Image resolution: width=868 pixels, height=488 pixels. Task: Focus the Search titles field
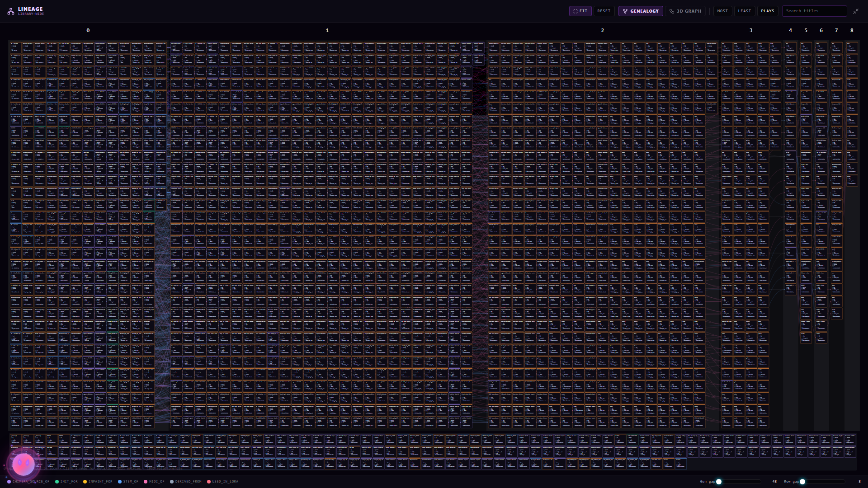(x=814, y=11)
